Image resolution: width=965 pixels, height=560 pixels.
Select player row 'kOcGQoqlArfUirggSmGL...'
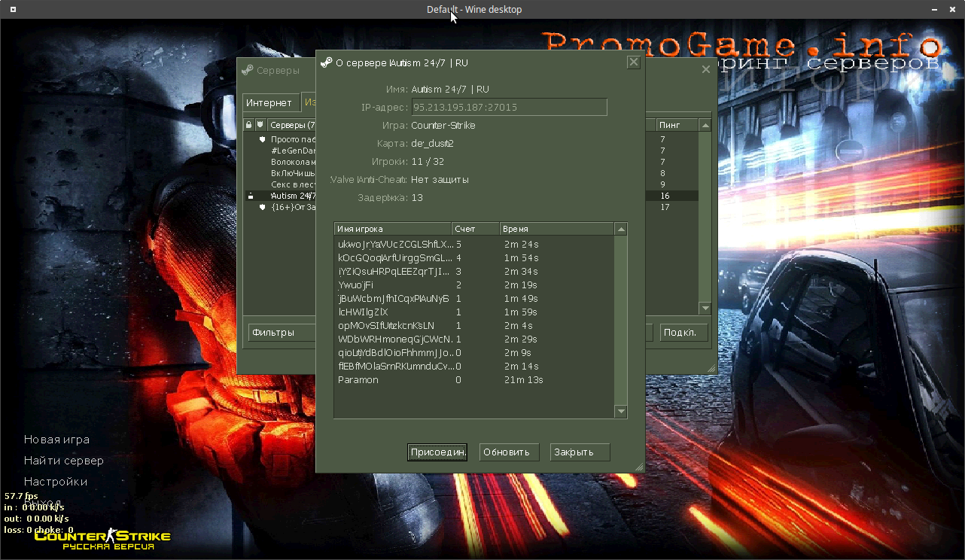pos(474,258)
